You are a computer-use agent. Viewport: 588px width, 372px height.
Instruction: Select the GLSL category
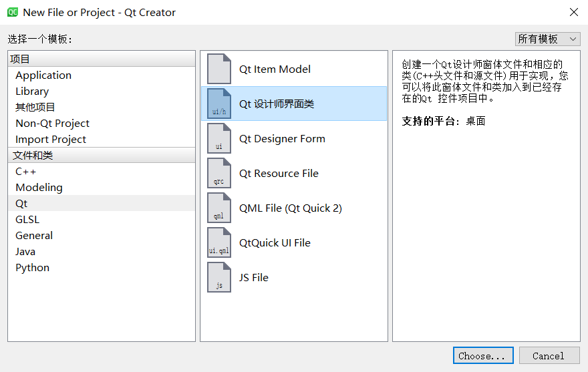(x=102, y=219)
